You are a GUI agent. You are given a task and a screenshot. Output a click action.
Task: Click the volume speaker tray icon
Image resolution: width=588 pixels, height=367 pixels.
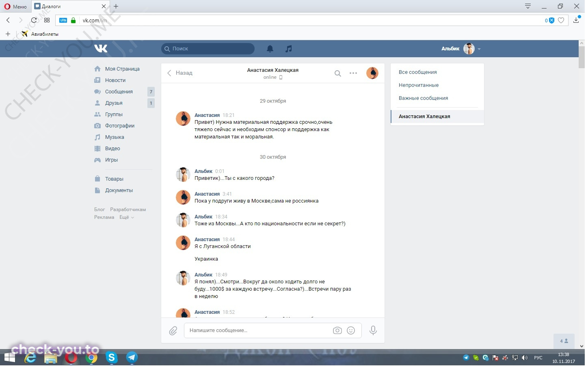point(524,358)
